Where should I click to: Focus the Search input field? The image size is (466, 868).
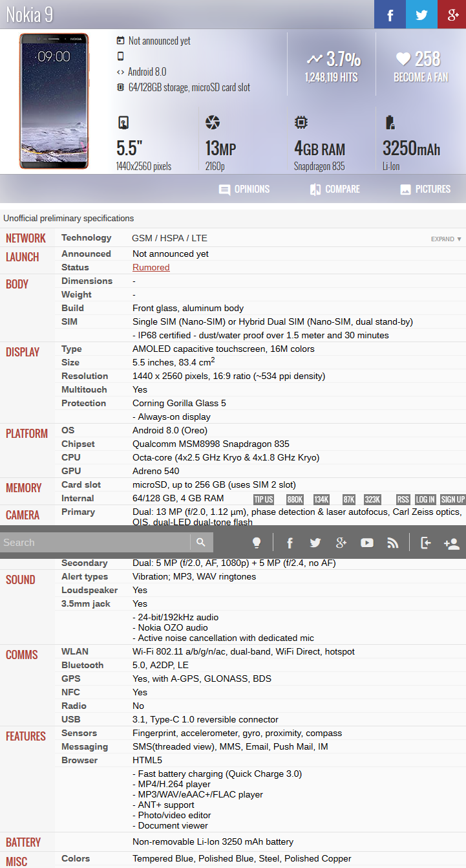(96, 542)
